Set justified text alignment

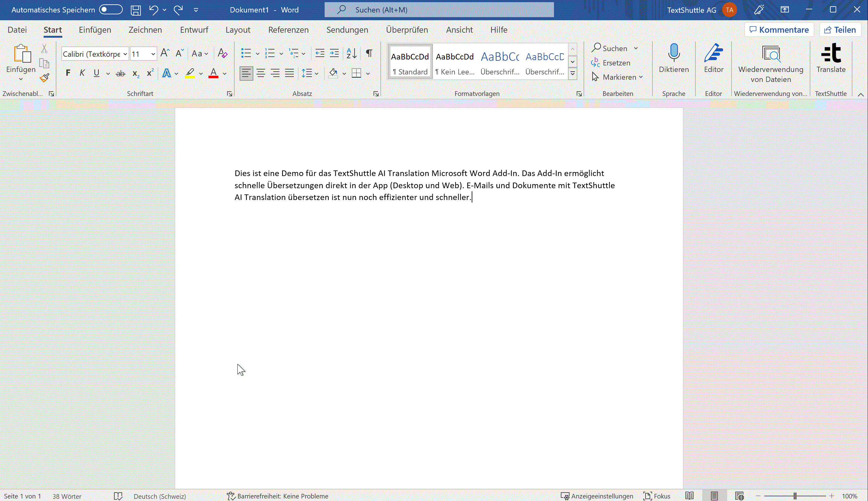click(x=289, y=73)
